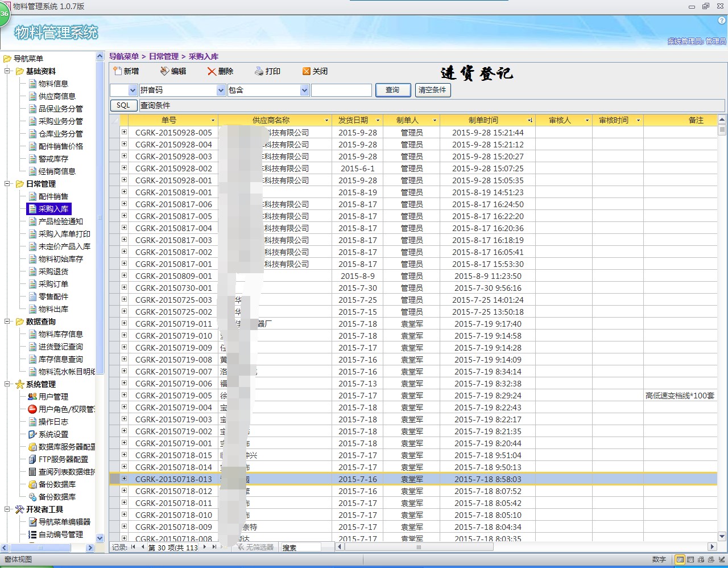Image resolution: width=728 pixels, height=568 pixels.
Task: Go to first record in navigator
Action: click(x=133, y=547)
